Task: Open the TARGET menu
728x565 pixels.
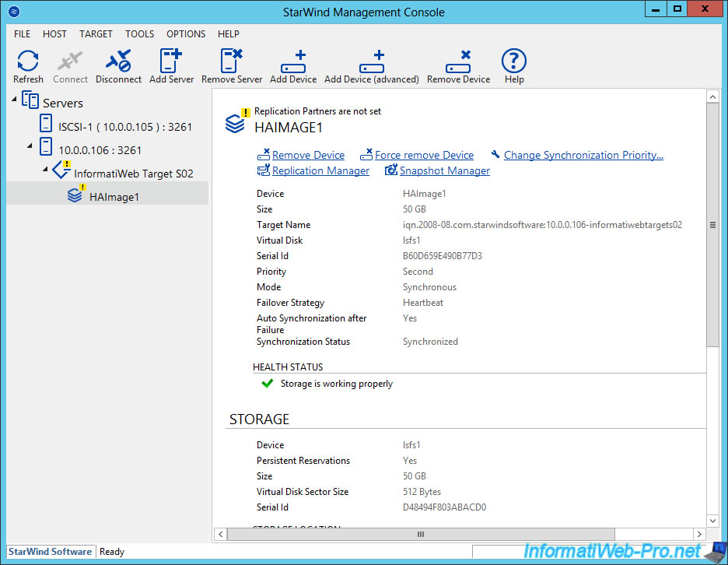Action: [96, 34]
